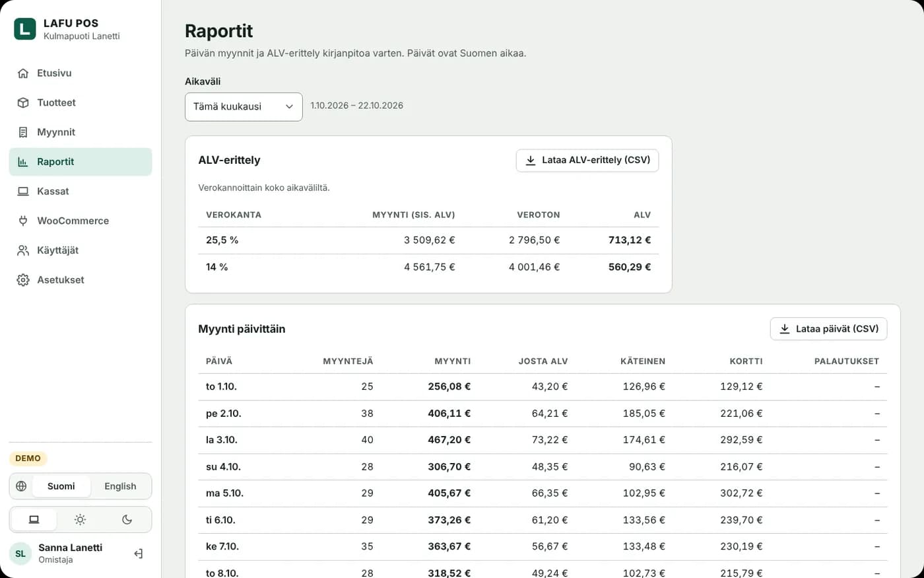The image size is (924, 578).
Task: Select the light theme sun option
Action: tap(80, 520)
